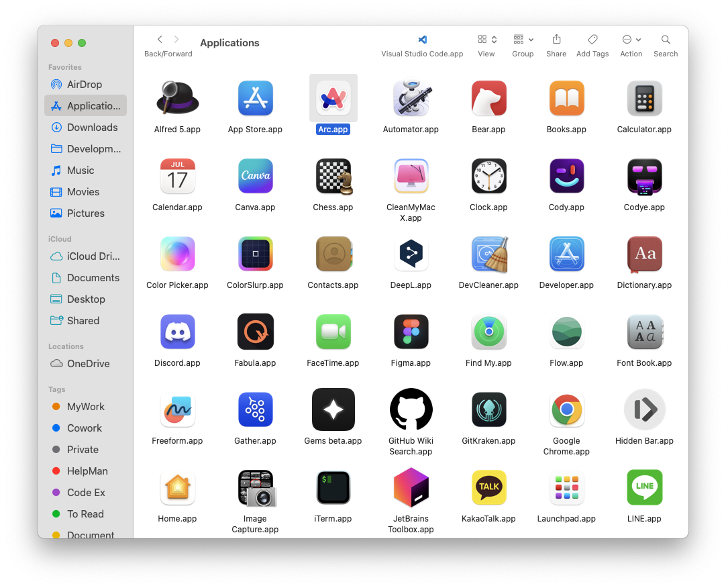Image resolution: width=726 pixels, height=588 pixels.
Task: Filter by the orange MyWork tag
Action: tap(86, 407)
